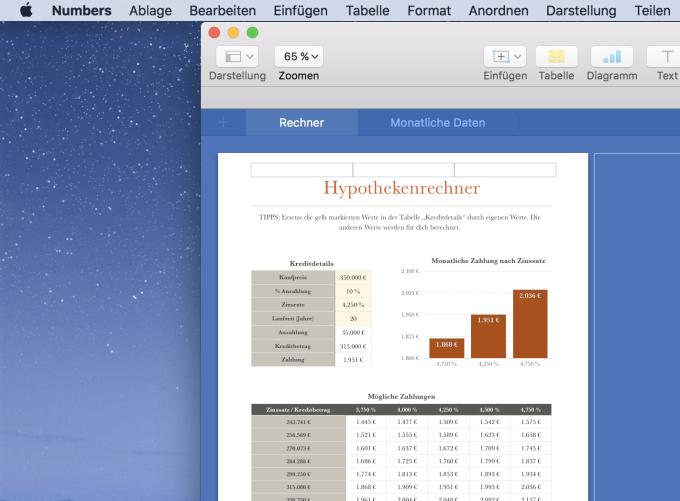Click the Anzahlung value 35.000 € cell
Viewport: 680px width, 501px height.
353,332
